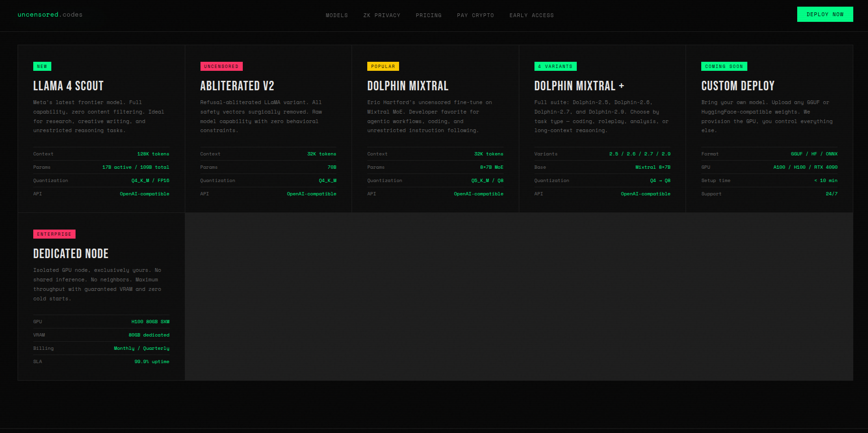Screen dimensions: 868x433
Task: Click the uncensored.codes logo
Action: [49, 14]
